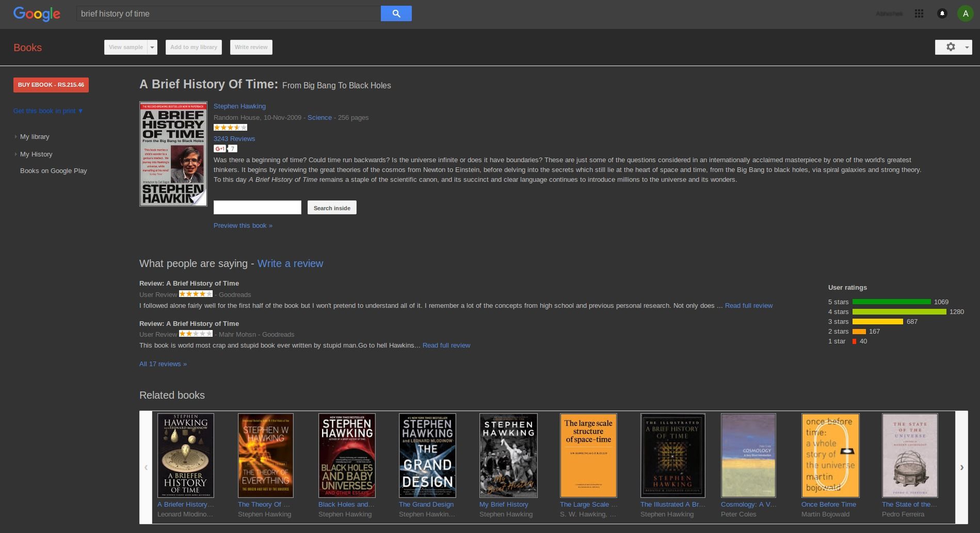Open A Briefer History title link

(185, 504)
